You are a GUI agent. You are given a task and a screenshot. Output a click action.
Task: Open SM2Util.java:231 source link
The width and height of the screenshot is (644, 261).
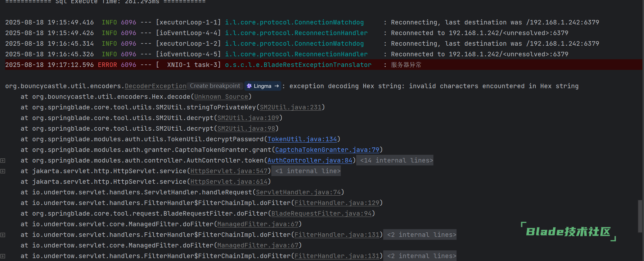(x=291, y=107)
